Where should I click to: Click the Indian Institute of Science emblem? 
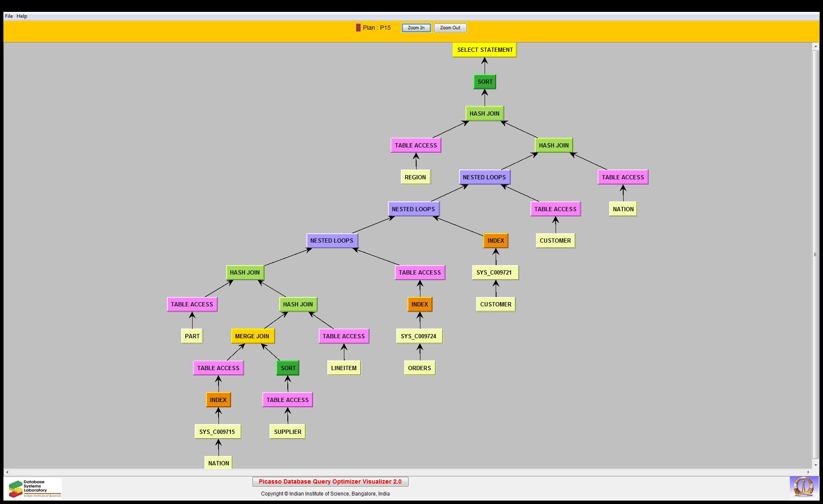[803, 487]
